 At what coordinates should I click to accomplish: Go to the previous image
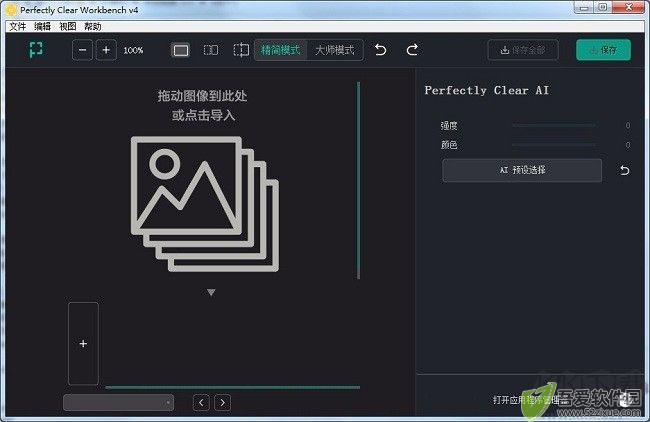201,403
